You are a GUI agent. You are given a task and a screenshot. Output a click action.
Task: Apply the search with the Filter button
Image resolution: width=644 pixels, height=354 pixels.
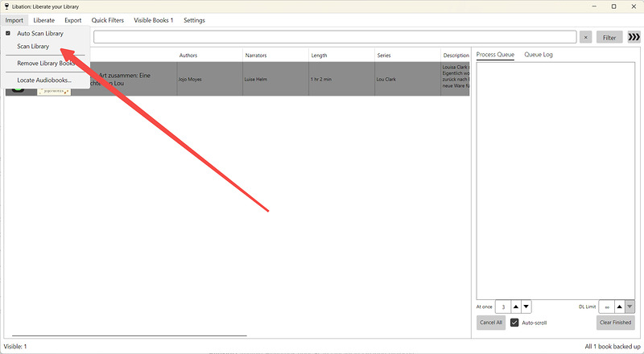(609, 37)
